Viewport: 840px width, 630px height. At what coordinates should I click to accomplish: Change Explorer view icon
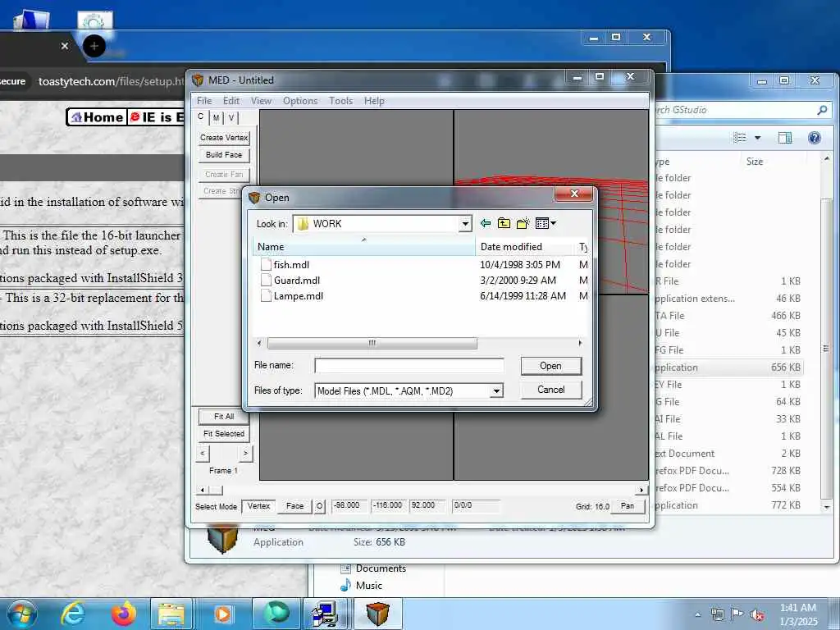[740, 138]
